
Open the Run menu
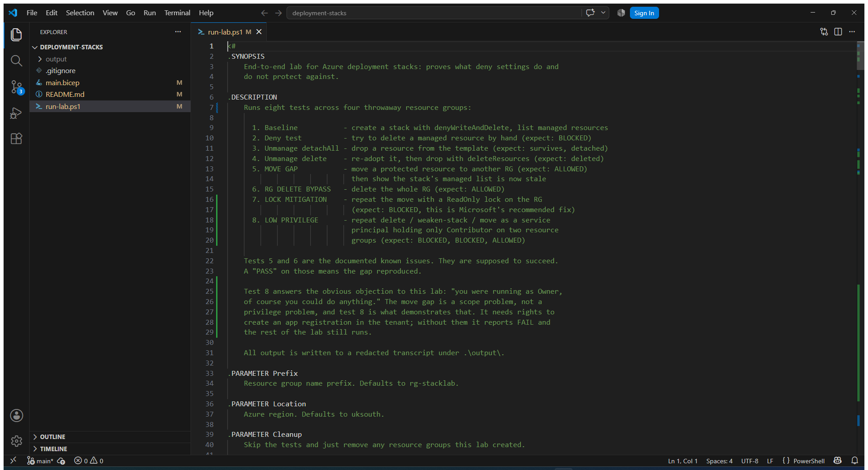tap(150, 13)
